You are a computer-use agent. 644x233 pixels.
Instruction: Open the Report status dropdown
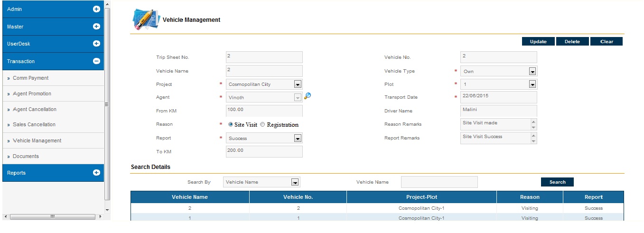[x=298, y=139]
